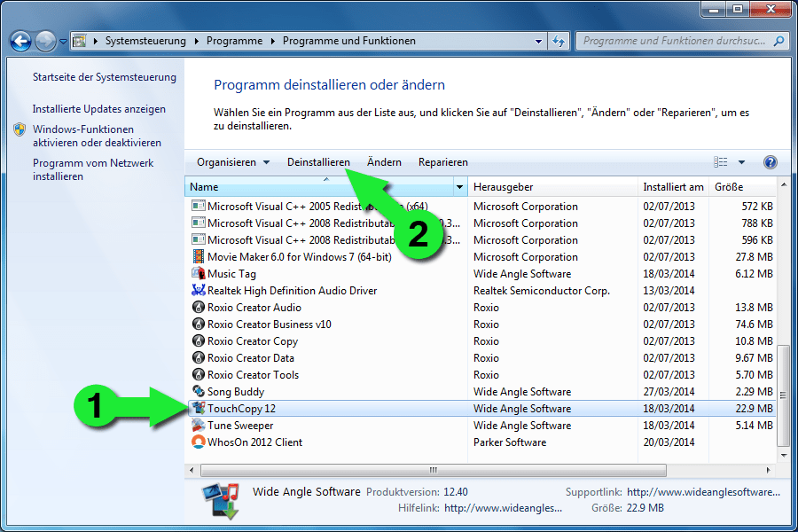Click shield icon next to Windows-Funktionen
The width and height of the screenshot is (798, 532).
pos(20,129)
